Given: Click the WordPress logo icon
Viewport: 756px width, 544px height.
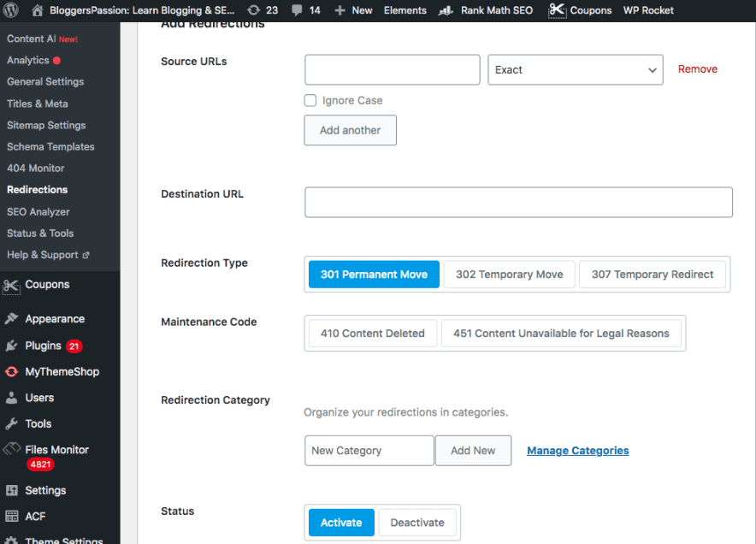Looking at the screenshot, I should [x=11, y=10].
